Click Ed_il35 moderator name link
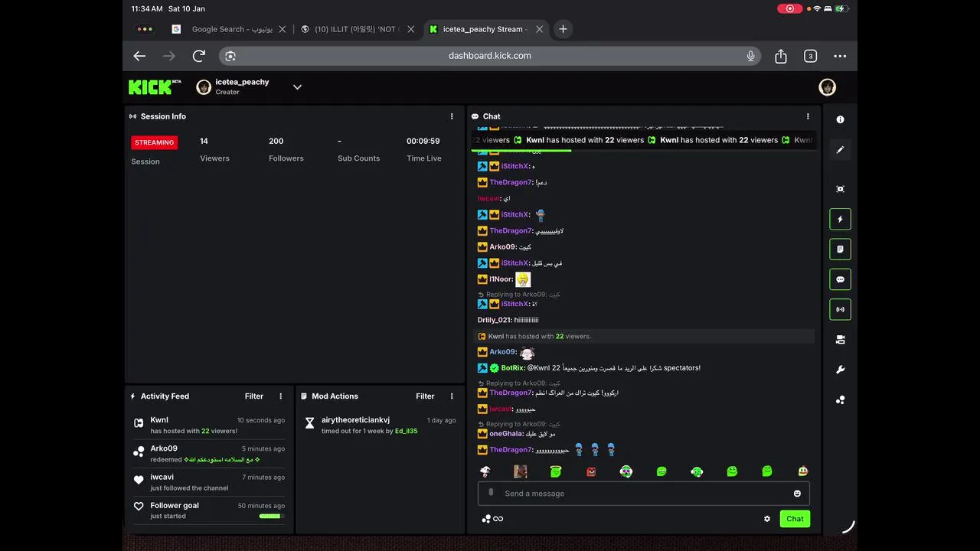The image size is (980, 551). 407,431
